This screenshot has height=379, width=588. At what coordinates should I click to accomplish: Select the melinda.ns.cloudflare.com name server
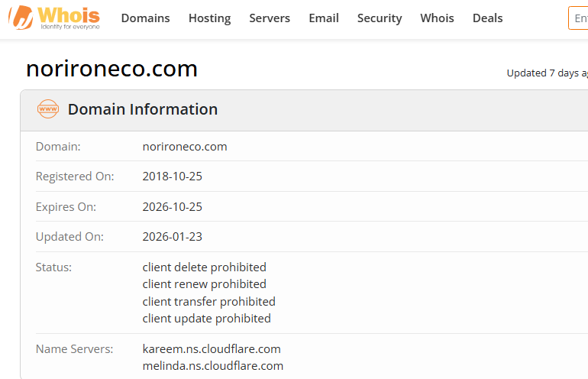point(213,366)
